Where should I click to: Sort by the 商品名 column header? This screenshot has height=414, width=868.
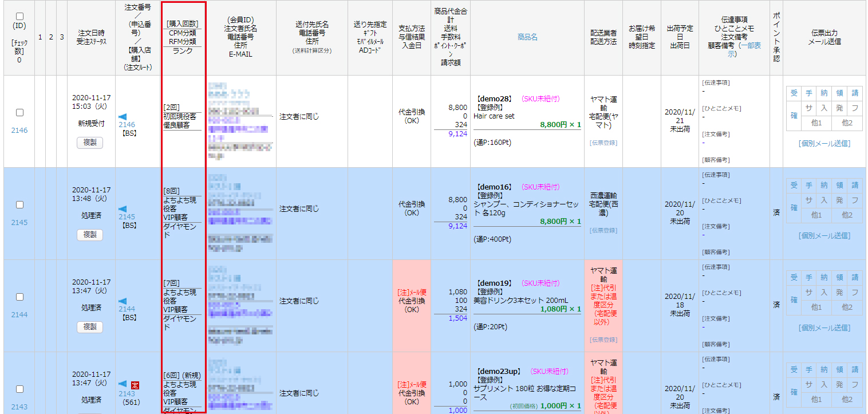click(x=527, y=37)
